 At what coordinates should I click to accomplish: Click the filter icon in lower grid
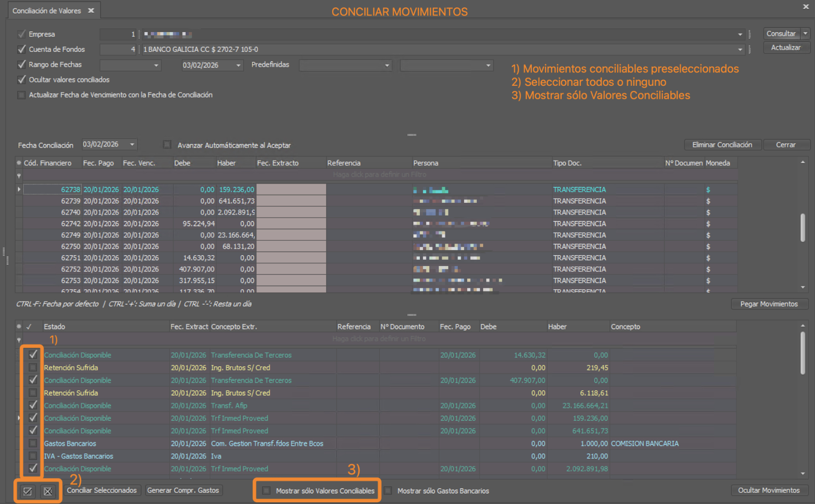coord(19,340)
